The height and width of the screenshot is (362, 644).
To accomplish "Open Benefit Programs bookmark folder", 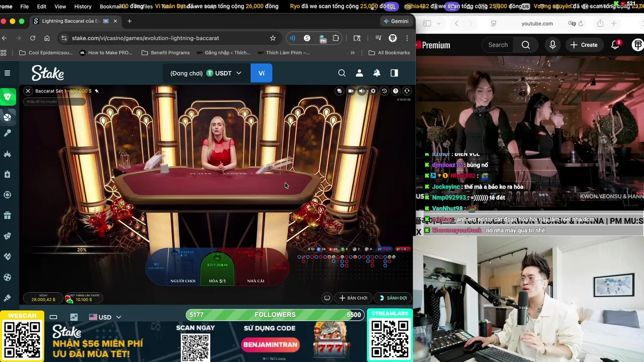I will click(166, 52).
